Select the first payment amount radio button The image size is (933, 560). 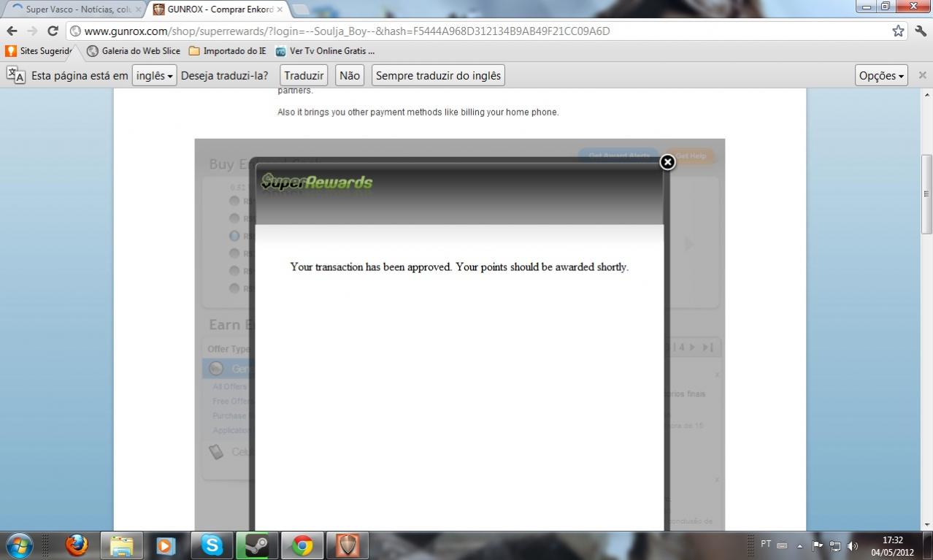(234, 201)
